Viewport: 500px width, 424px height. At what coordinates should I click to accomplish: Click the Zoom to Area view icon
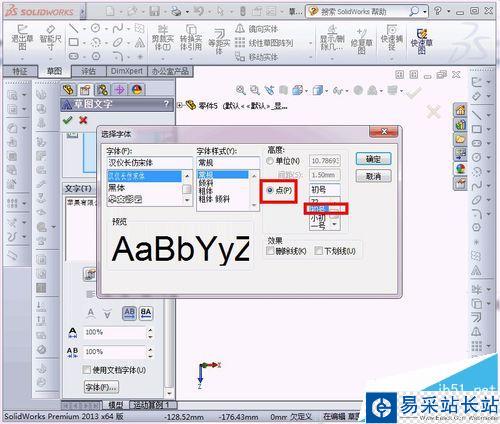(255, 90)
